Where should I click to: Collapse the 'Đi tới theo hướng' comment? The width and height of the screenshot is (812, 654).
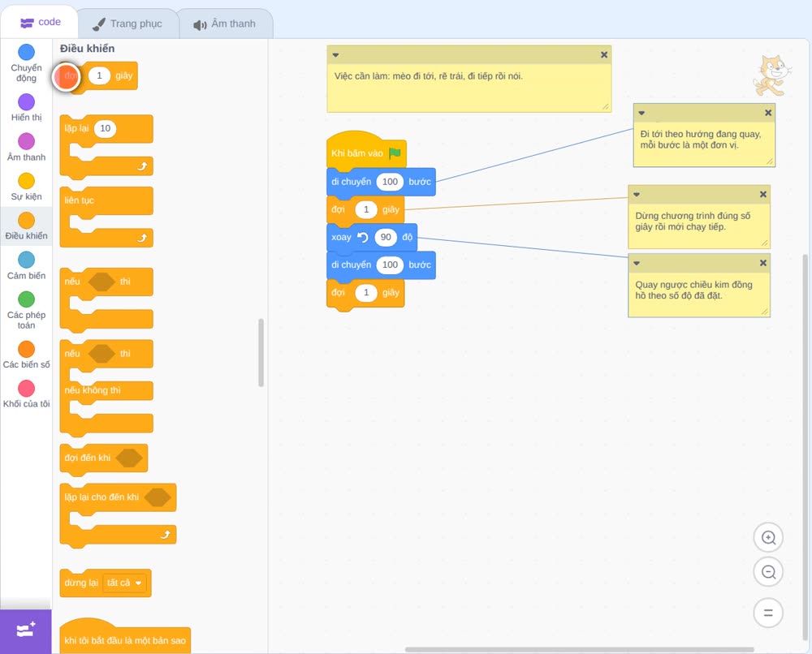641,113
